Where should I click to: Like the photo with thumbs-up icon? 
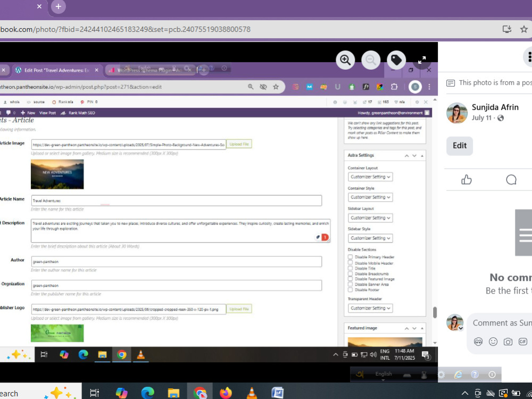[467, 179]
